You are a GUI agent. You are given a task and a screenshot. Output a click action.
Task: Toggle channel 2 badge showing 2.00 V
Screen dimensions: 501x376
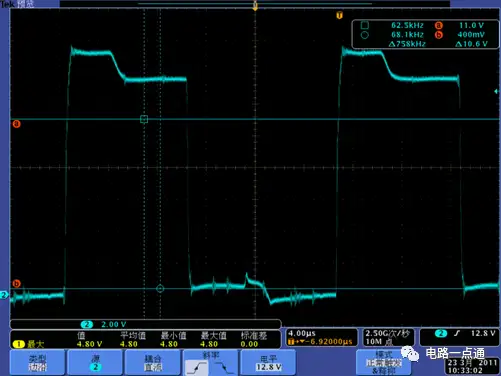coord(104,324)
